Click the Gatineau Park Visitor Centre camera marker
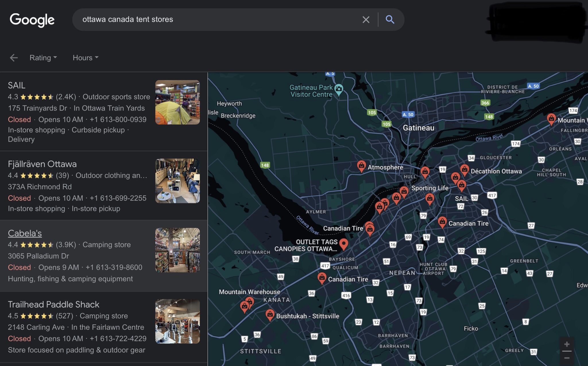 point(339,89)
